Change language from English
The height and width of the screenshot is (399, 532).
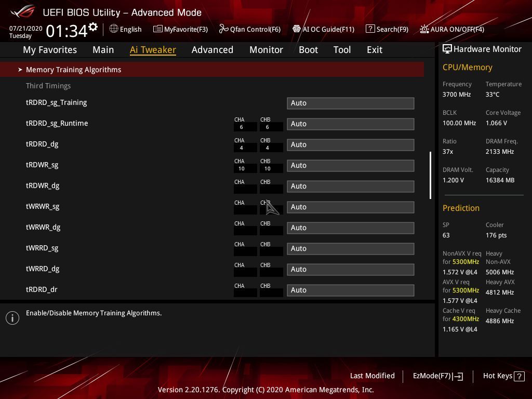130,29
